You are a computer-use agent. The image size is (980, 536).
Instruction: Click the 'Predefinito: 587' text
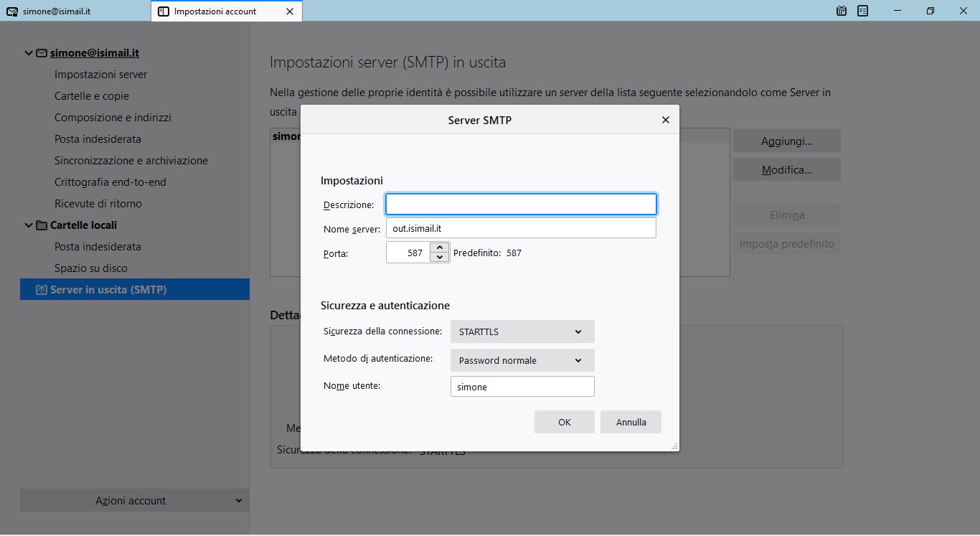coord(487,253)
